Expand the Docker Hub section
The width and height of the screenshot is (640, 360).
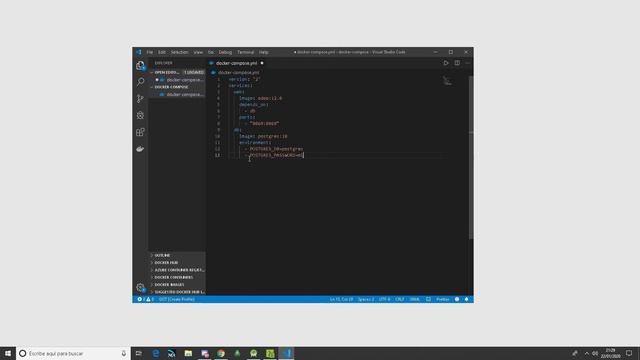tap(177, 262)
